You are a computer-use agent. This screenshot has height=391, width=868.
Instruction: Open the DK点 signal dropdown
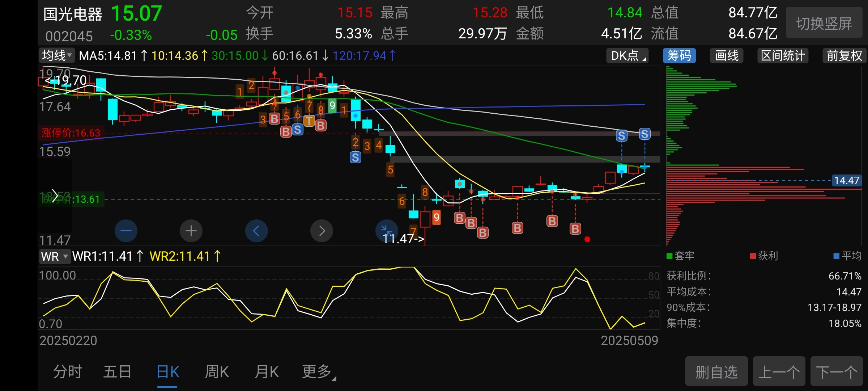click(x=627, y=55)
